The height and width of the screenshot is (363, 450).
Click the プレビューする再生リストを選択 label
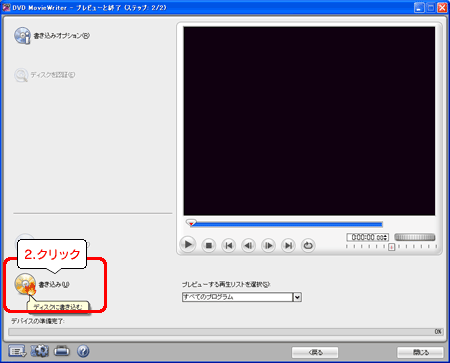tap(226, 284)
